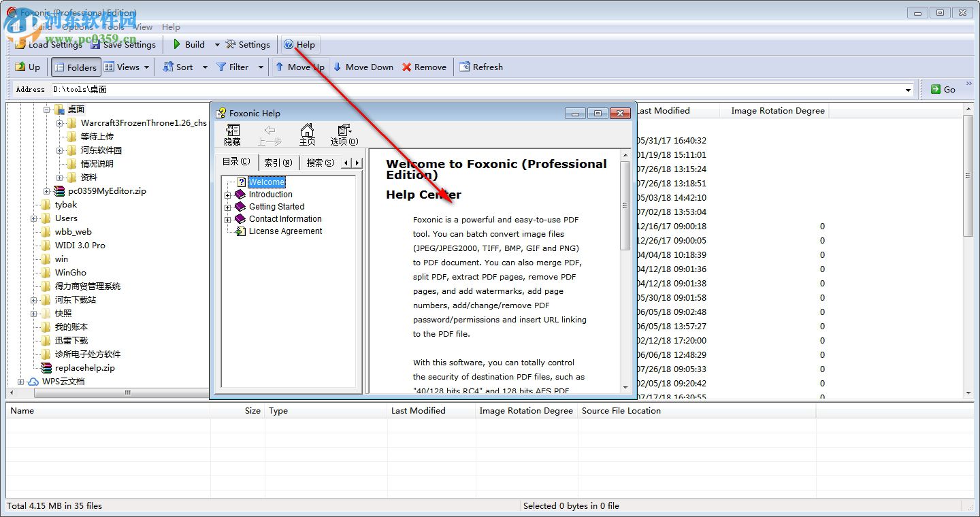Hide the navigation pane with 隐藏
Screen dimensions: 980x517
click(232, 135)
